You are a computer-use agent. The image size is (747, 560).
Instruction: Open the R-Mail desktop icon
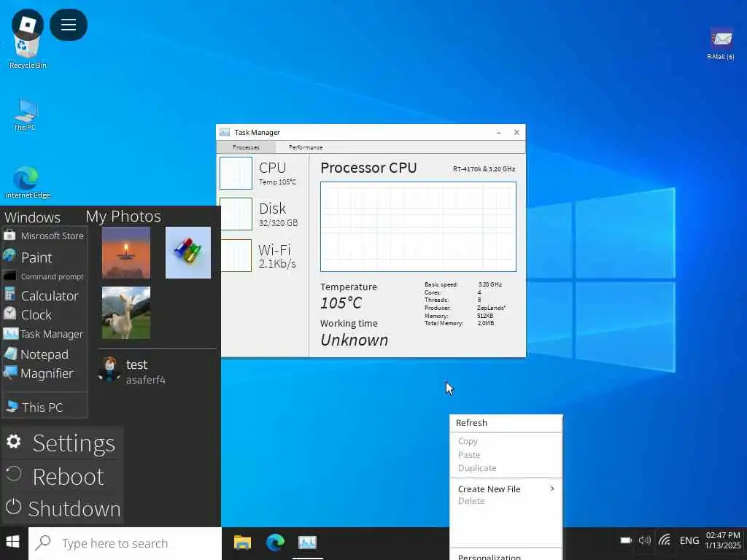coord(720,44)
